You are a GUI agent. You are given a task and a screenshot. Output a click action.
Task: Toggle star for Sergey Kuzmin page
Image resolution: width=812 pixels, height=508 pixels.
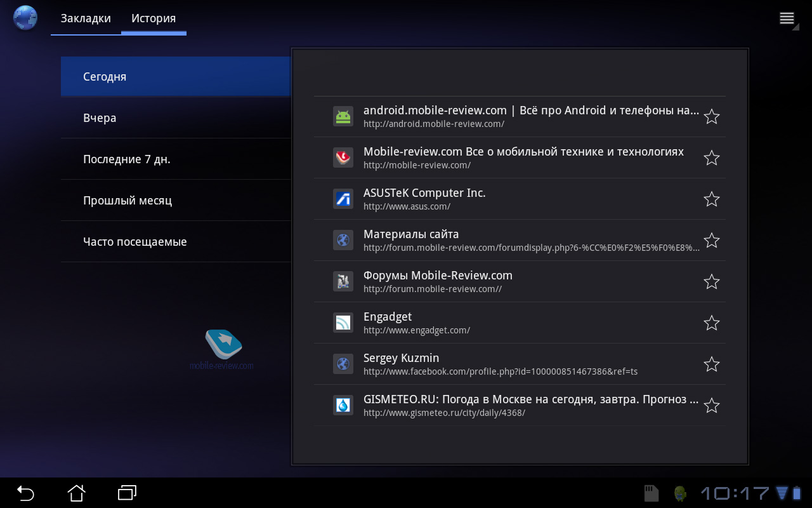coord(711,364)
